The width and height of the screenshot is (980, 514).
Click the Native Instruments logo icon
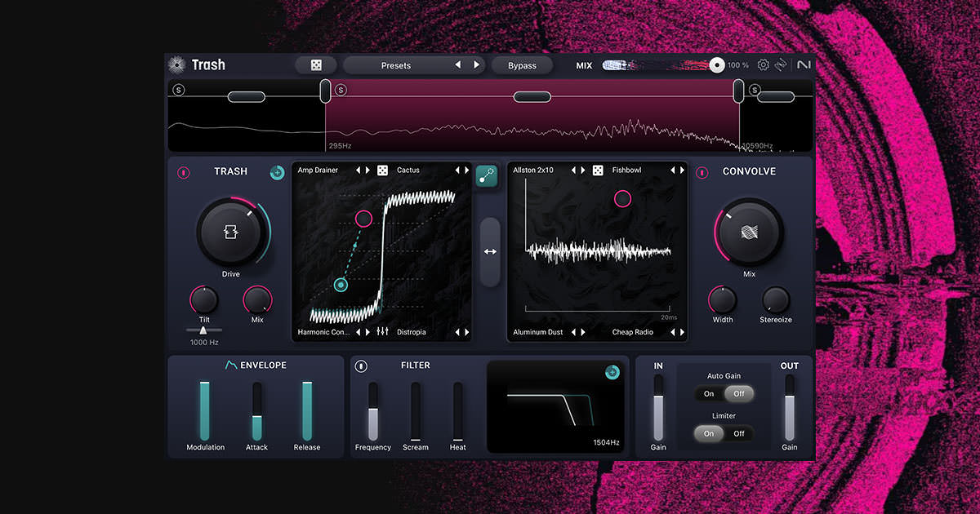pyautogui.click(x=804, y=65)
